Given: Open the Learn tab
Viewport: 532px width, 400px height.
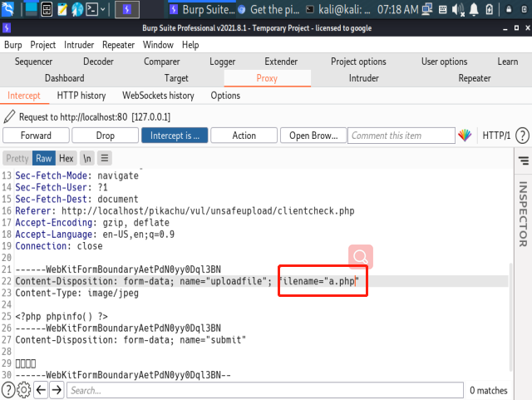Looking at the screenshot, I should click(x=508, y=62).
